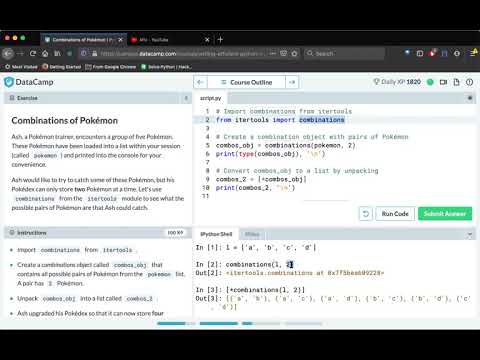This screenshot has height=360, width=480.
Task: Open From Google Chrome bookmarks folder
Action: click(x=111, y=67)
